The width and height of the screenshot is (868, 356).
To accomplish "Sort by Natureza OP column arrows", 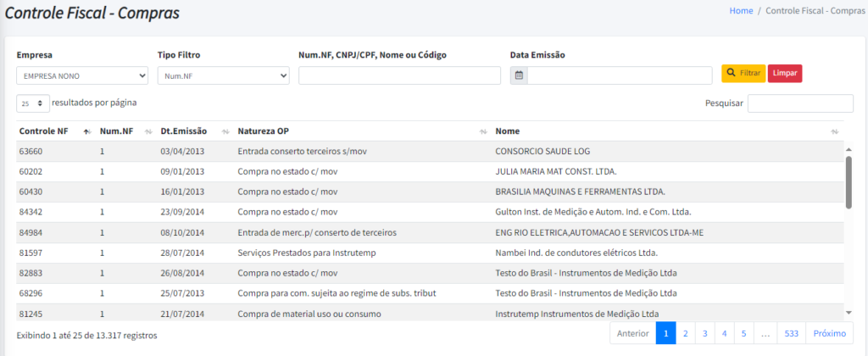I will (483, 131).
